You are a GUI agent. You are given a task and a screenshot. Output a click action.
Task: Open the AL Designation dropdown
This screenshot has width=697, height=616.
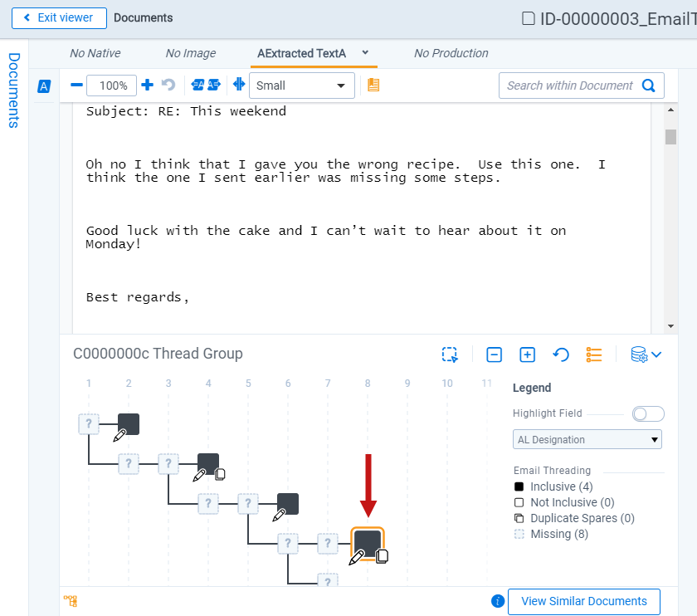587,439
